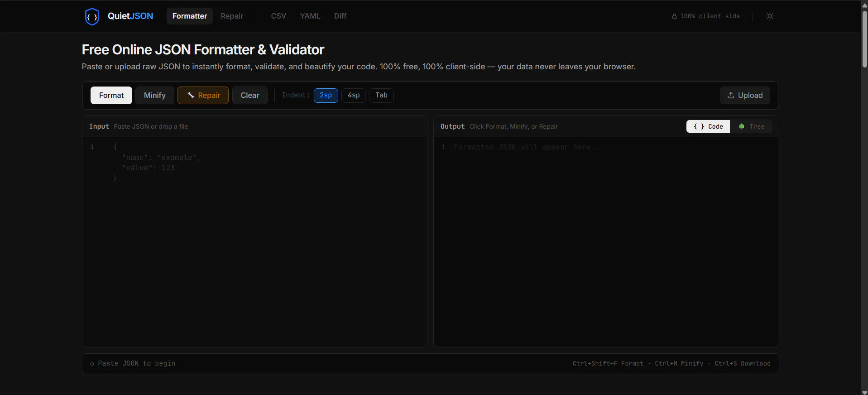Click the upload arrow icon
Screen dimensions: 868x395
click(730, 95)
